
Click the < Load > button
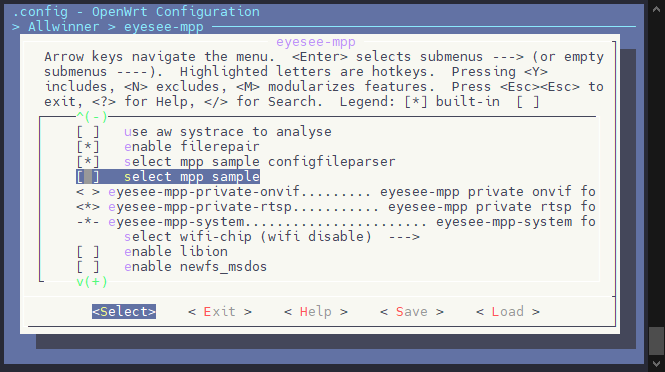[508, 312]
